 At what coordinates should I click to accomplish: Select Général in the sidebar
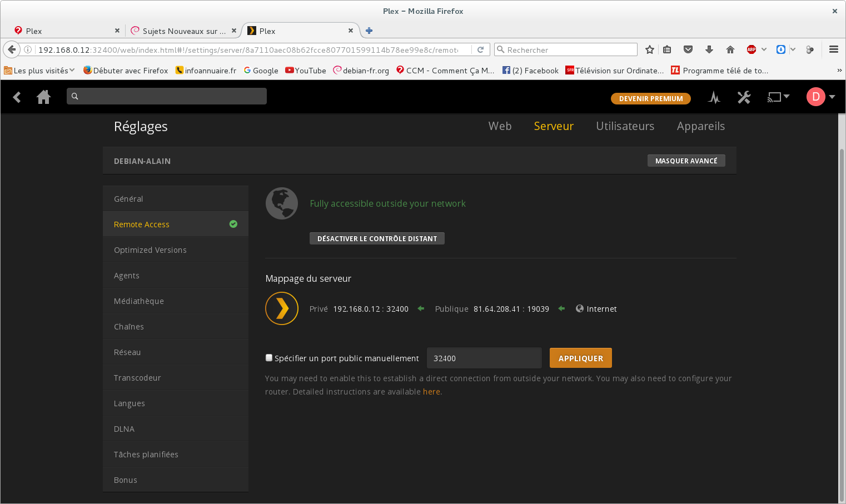pos(176,198)
